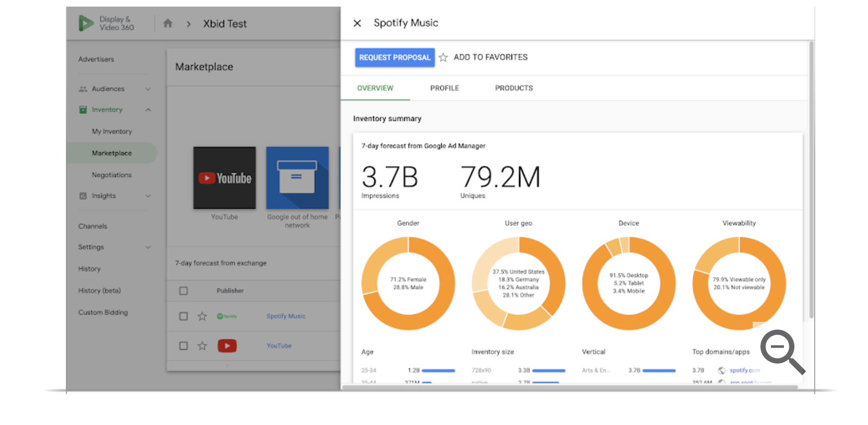Check the Spotify Music row checkbox

pyautogui.click(x=183, y=316)
